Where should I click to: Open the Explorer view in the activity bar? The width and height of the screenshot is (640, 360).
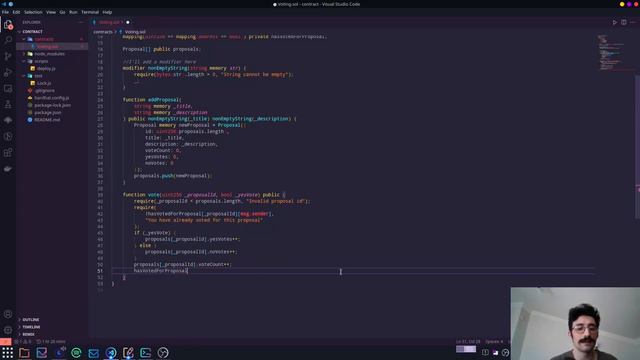(x=8, y=24)
